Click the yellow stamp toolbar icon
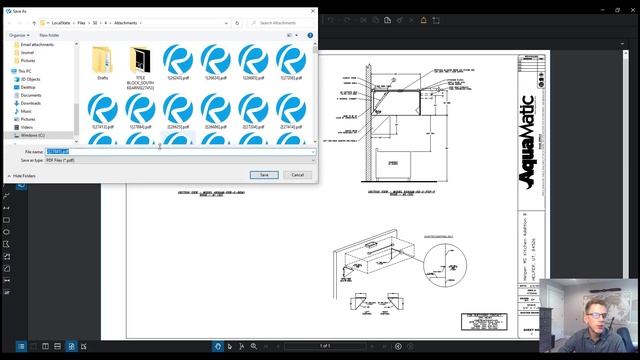 click(x=424, y=20)
